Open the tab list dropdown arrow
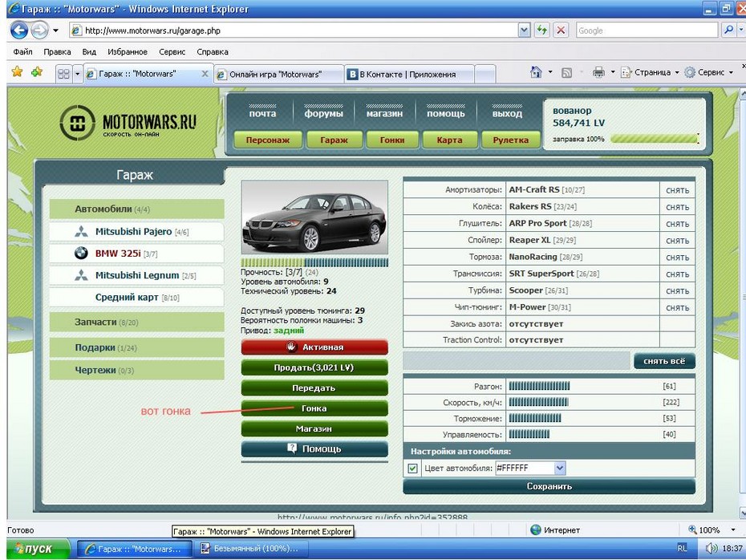 pyautogui.click(x=78, y=74)
